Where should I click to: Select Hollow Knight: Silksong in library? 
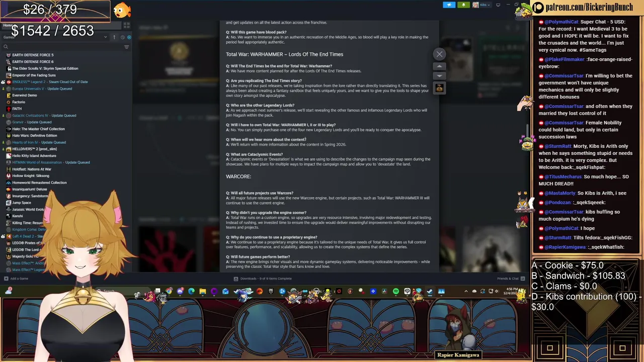click(30, 175)
